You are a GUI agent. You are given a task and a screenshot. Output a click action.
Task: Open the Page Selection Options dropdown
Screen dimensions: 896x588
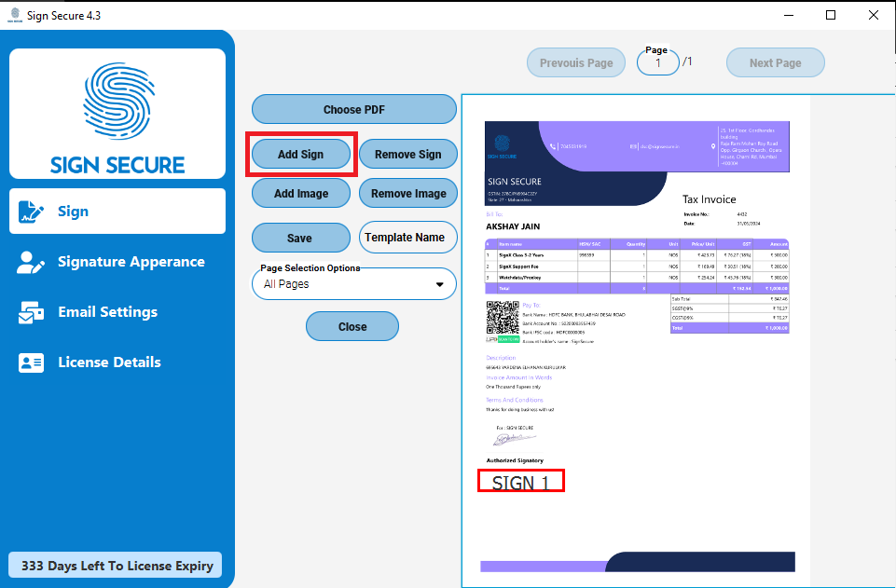pos(354,283)
